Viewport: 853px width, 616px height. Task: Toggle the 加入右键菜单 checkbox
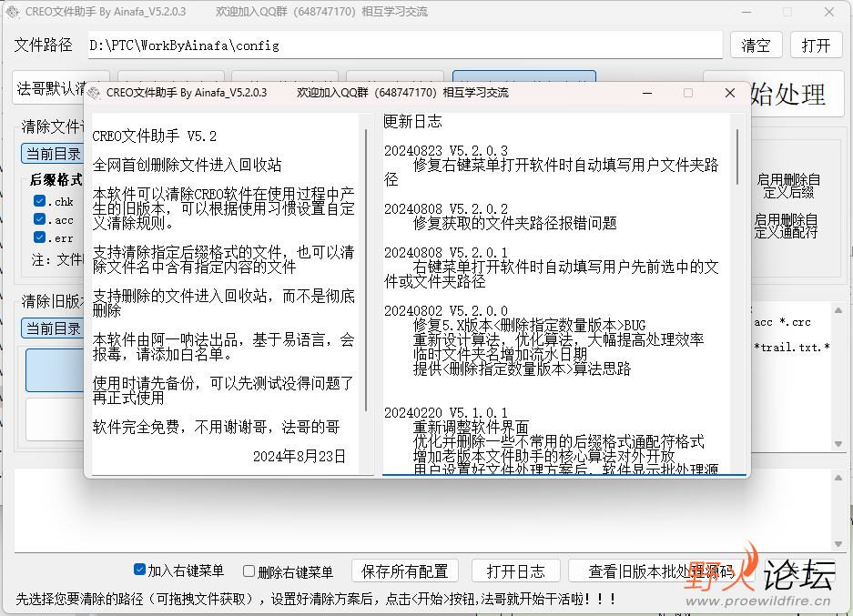pos(139,570)
